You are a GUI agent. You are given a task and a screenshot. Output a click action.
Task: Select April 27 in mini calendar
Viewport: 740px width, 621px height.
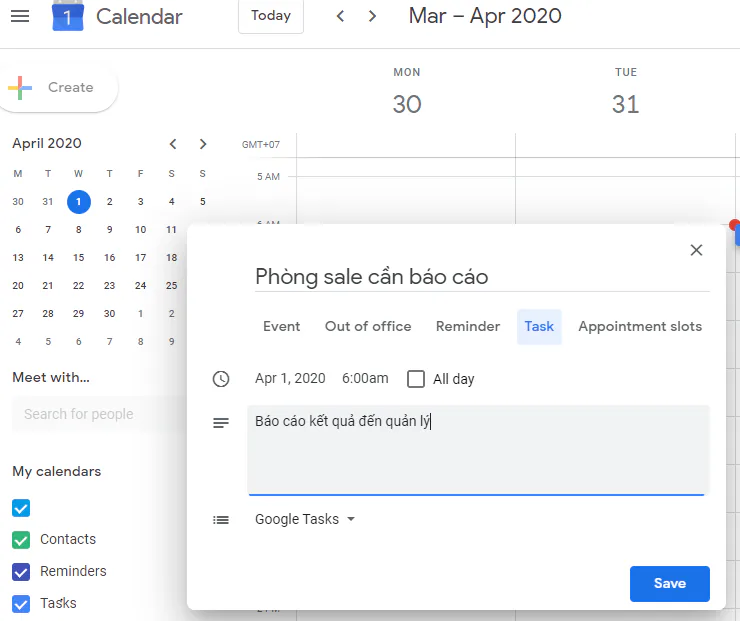18,314
